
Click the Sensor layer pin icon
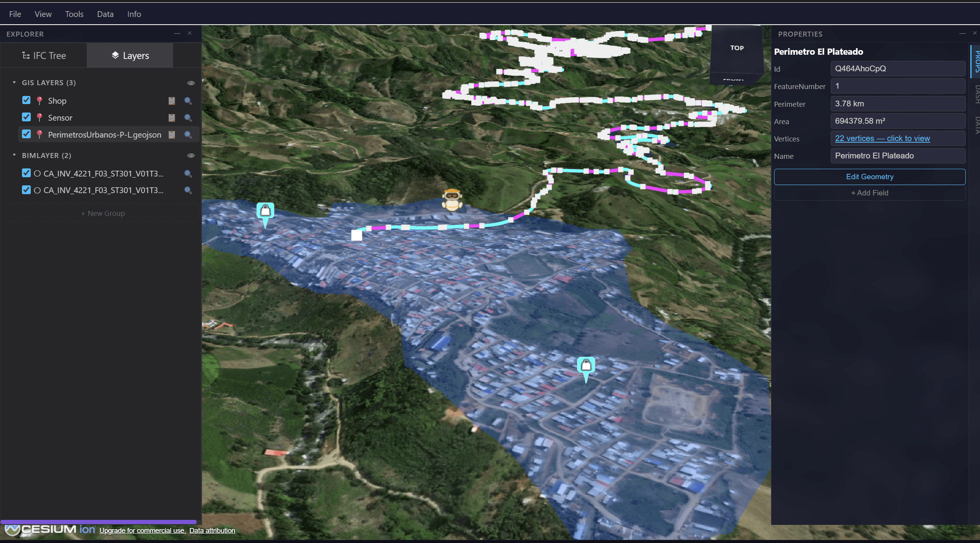coord(39,118)
